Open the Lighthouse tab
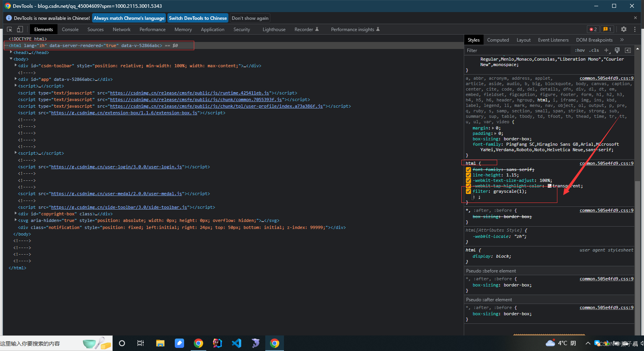 pyautogui.click(x=274, y=29)
